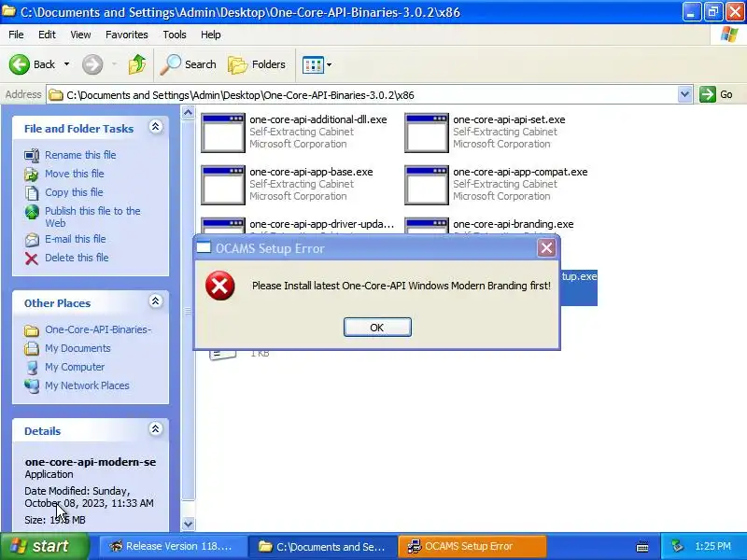Click the green Go button
Image resolution: width=747 pixels, height=560 pixels.
click(x=716, y=94)
